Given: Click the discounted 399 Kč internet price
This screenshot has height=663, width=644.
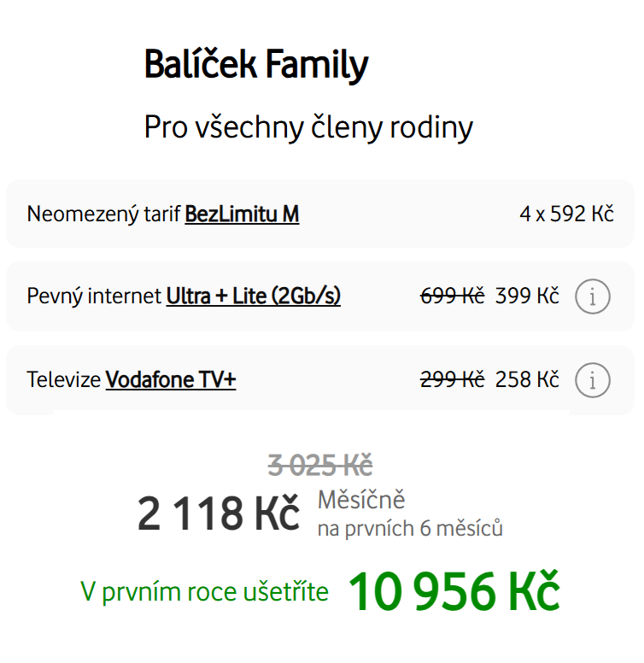Looking at the screenshot, I should coord(527,296).
